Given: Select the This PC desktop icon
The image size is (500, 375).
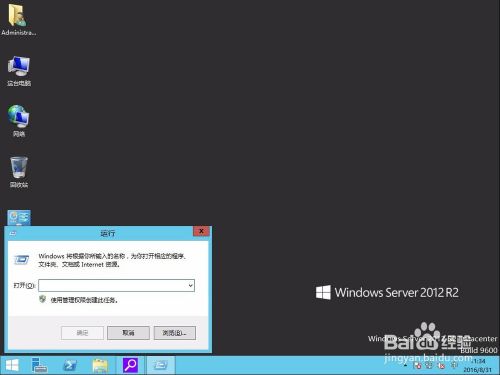Looking at the screenshot, I should (x=19, y=71).
